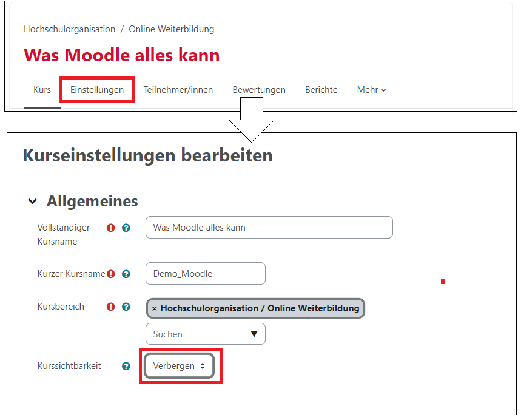Open the Kursbereich help icon
Image resolution: width=521 pixels, height=420 pixels.
coord(126,307)
